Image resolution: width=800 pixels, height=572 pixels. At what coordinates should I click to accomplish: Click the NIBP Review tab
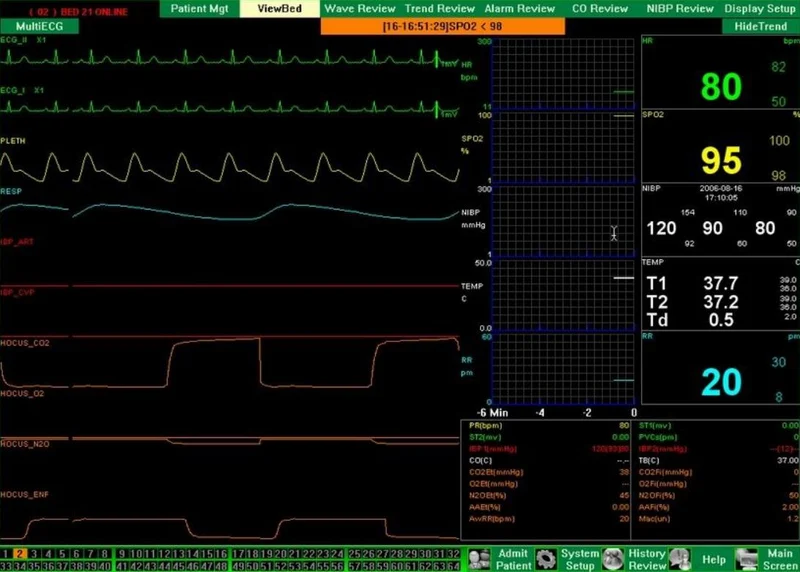680,9
